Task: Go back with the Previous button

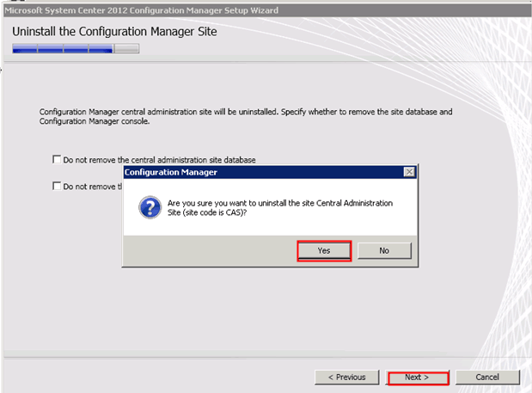Action: tap(346, 377)
